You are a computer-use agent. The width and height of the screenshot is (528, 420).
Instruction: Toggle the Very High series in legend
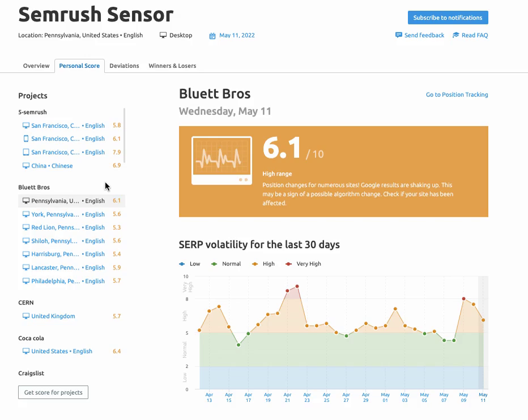tap(304, 264)
